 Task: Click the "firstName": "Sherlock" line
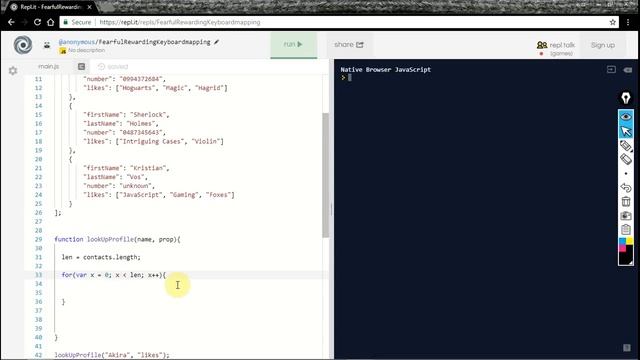pyautogui.click(x=126, y=115)
